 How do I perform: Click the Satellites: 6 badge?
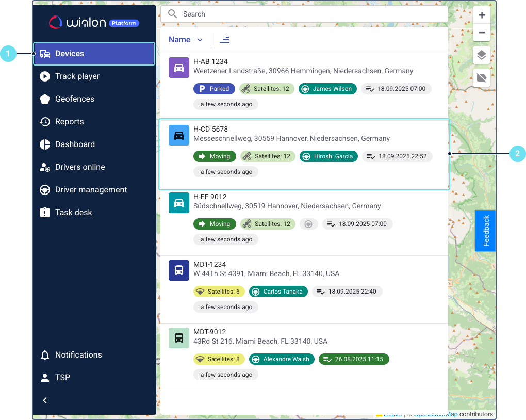pyautogui.click(x=219, y=292)
